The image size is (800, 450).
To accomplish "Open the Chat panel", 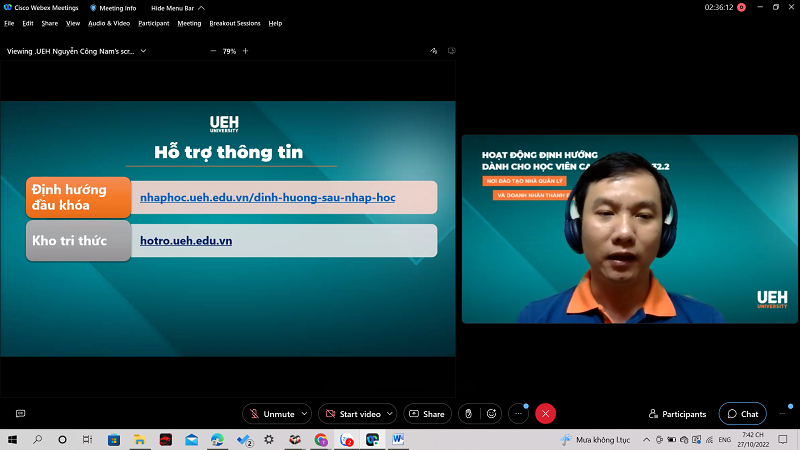I will click(x=743, y=414).
